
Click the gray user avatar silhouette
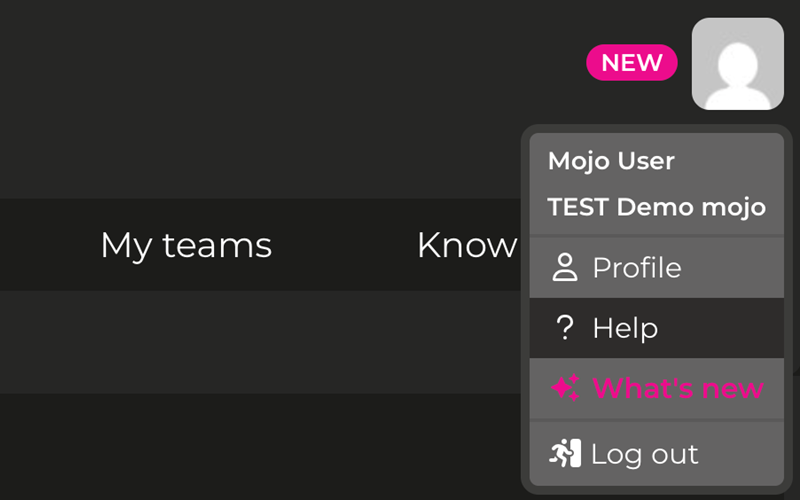click(738, 64)
